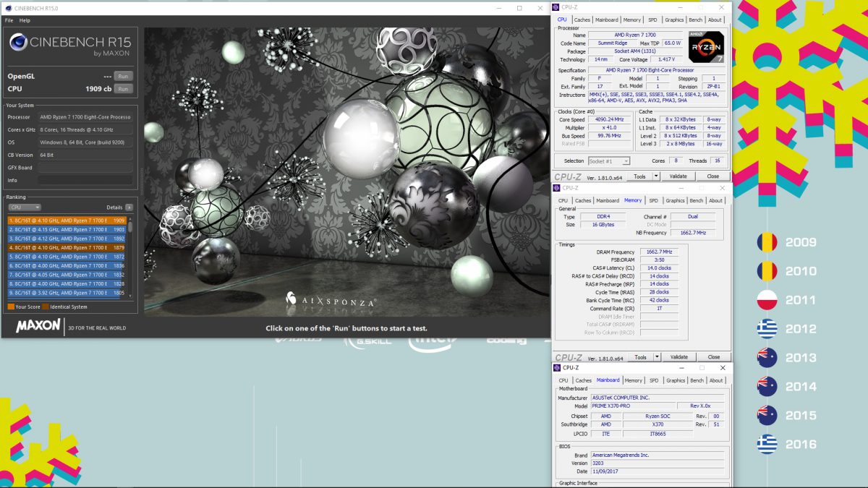Open SPD tab in top CPU-Z window

[x=652, y=20]
